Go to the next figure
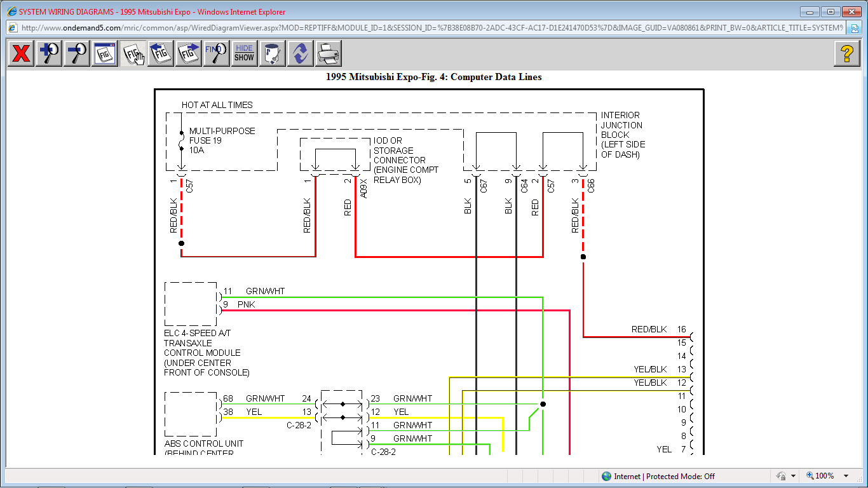This screenshot has height=488, width=868. [189, 53]
